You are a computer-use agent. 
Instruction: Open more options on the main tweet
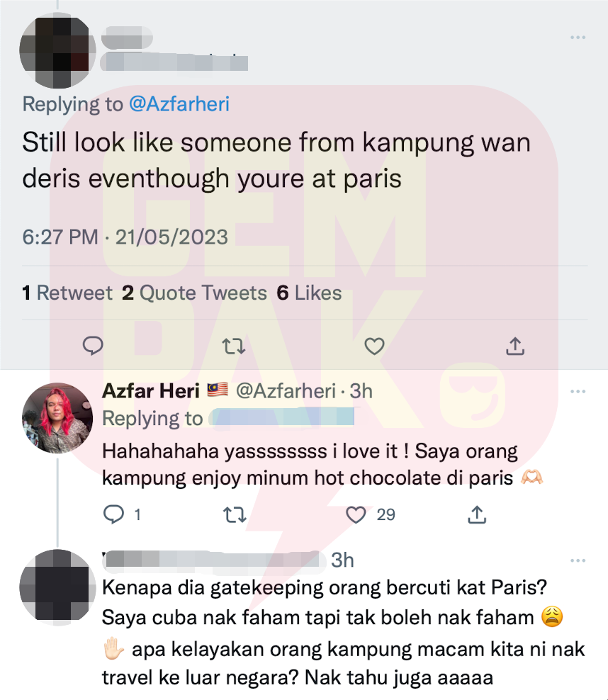point(578,38)
